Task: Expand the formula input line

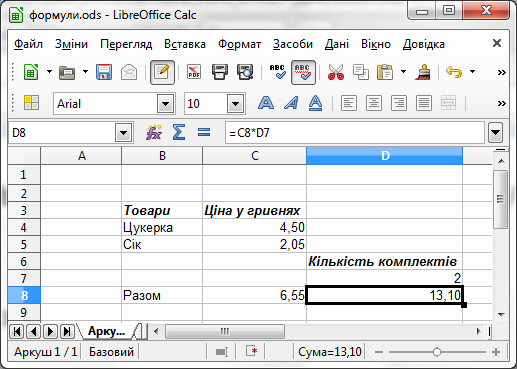Action: [495, 133]
